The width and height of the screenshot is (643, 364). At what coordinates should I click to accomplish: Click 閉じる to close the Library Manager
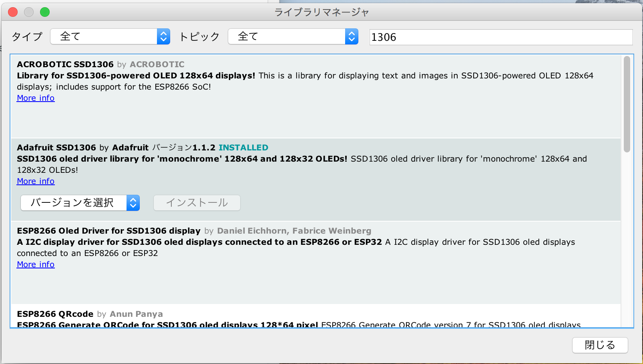(x=600, y=345)
